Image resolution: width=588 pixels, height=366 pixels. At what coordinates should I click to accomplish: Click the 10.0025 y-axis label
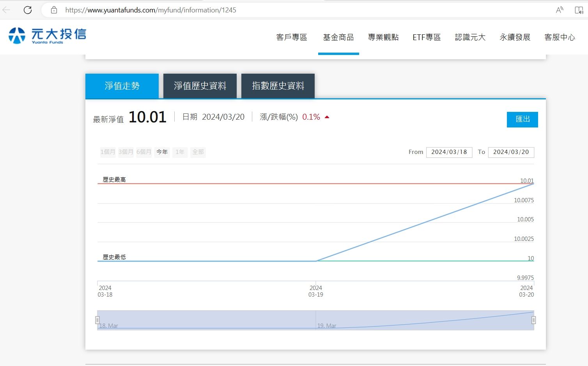coord(524,239)
